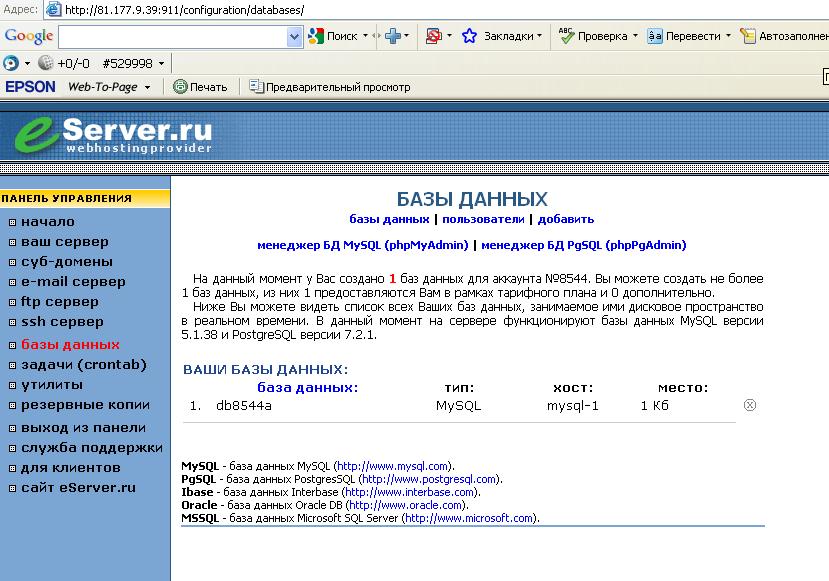829x581 pixels.
Task: Click выход из панели to log out
Action: pyautogui.click(x=83, y=428)
